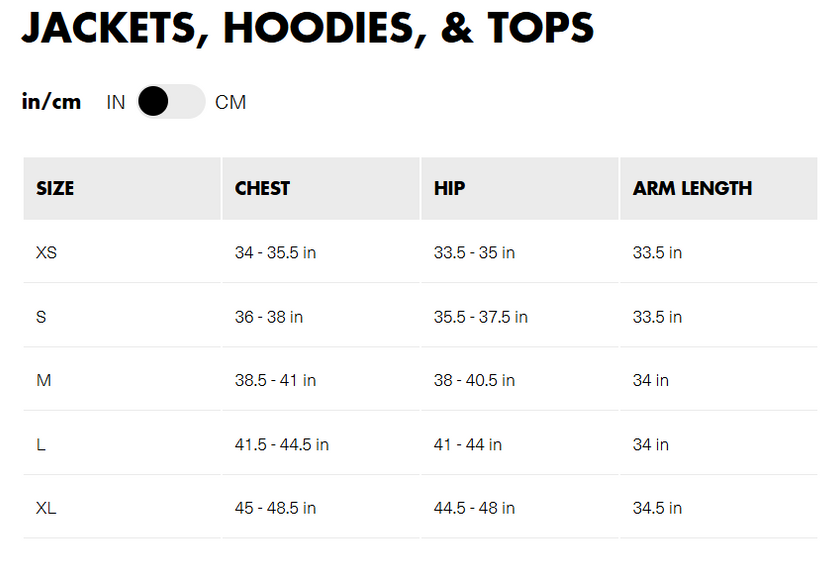The width and height of the screenshot is (840, 579).
Task: Select the CM unit label
Action: 230,102
